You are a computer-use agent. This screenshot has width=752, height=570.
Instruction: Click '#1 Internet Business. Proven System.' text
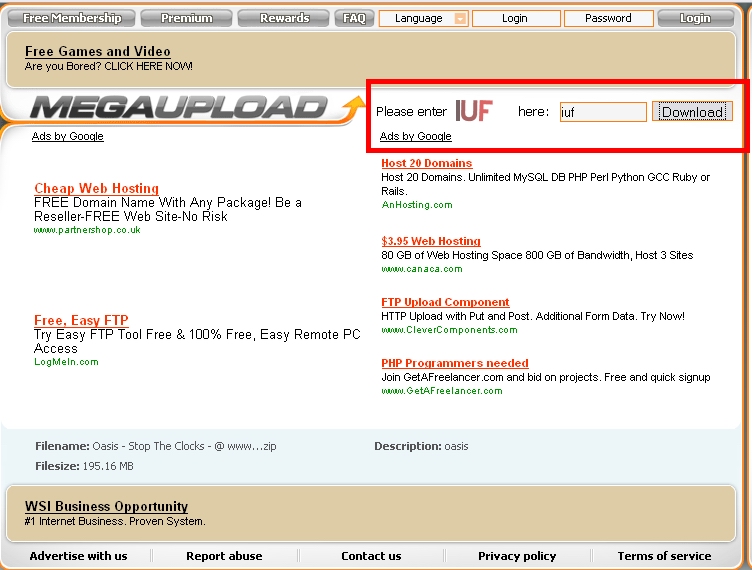click(115, 521)
